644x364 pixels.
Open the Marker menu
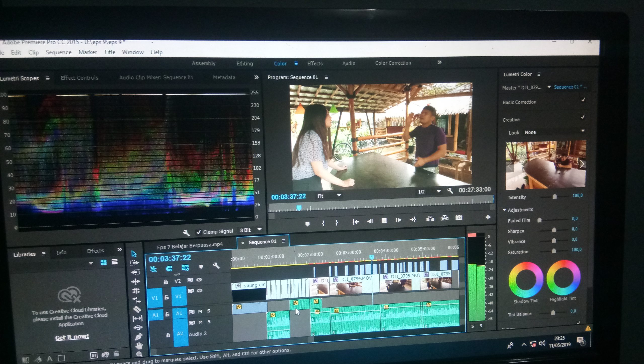point(88,52)
